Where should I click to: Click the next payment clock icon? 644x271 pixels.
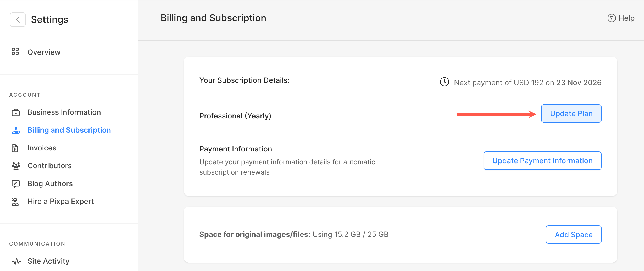(444, 82)
